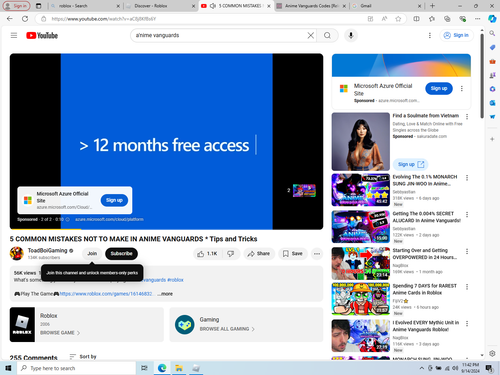Click Sign up link on Soulmate ad
This screenshot has height=375, width=500.
coord(411,164)
